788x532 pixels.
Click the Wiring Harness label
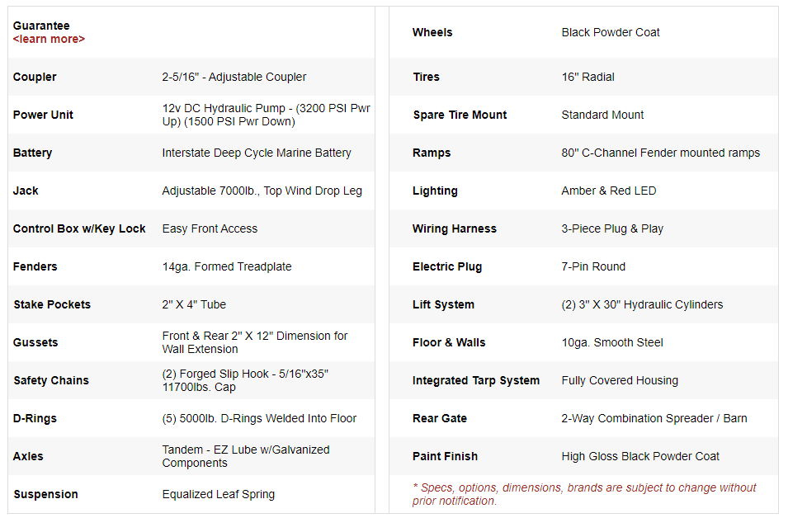tap(455, 228)
